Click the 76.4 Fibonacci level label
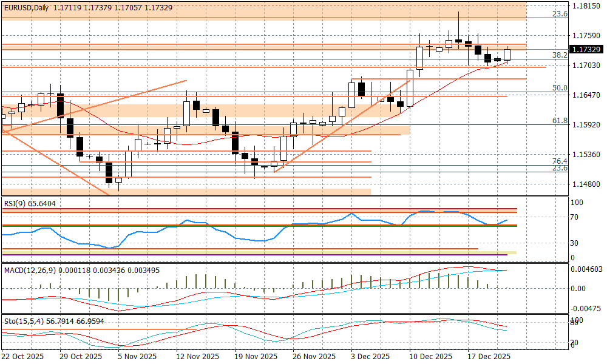Viewport: 607px width, 364px height. pyautogui.click(x=559, y=161)
